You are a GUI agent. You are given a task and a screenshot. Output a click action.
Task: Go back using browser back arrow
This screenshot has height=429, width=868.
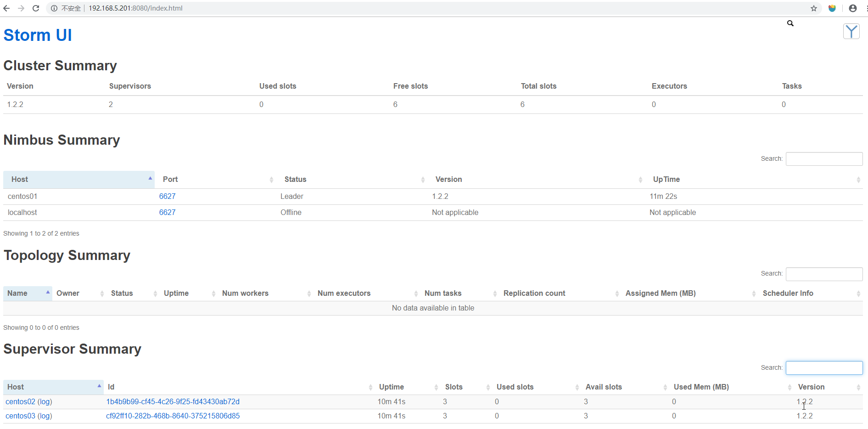tap(6, 8)
